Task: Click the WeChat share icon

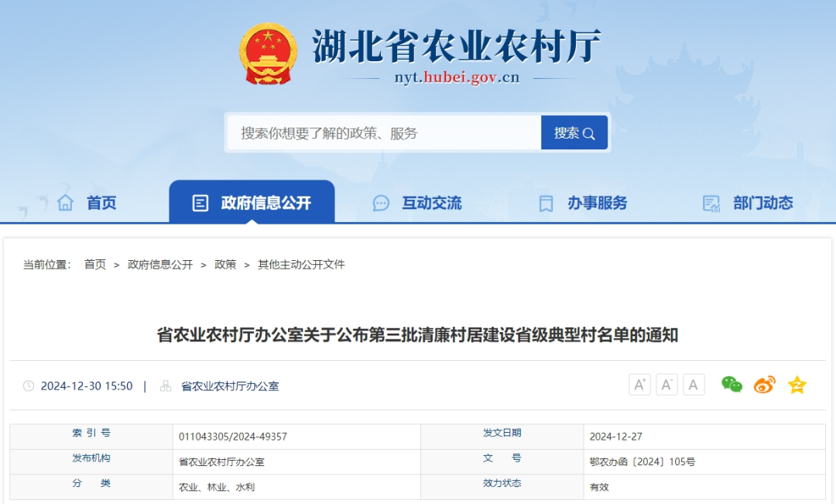Action: pyautogui.click(x=731, y=385)
